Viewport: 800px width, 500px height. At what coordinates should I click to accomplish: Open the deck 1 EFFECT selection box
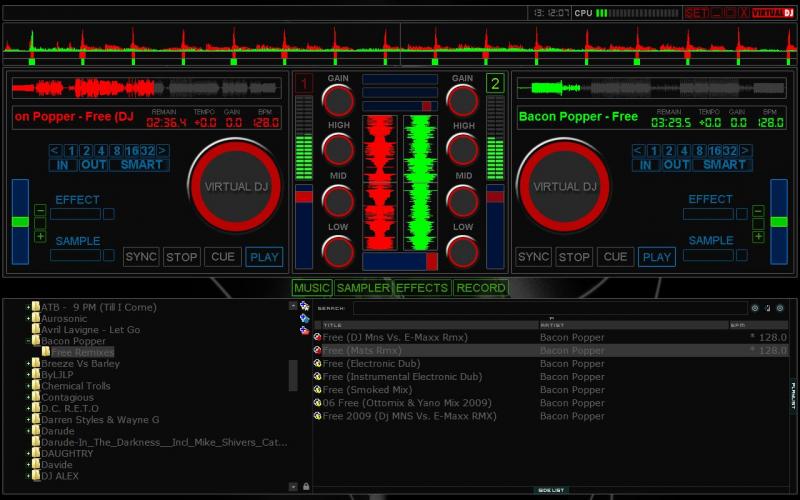pyautogui.click(x=76, y=214)
